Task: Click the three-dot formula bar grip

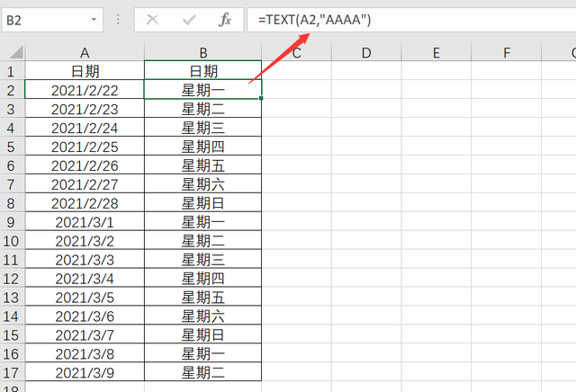Action: tap(118, 20)
